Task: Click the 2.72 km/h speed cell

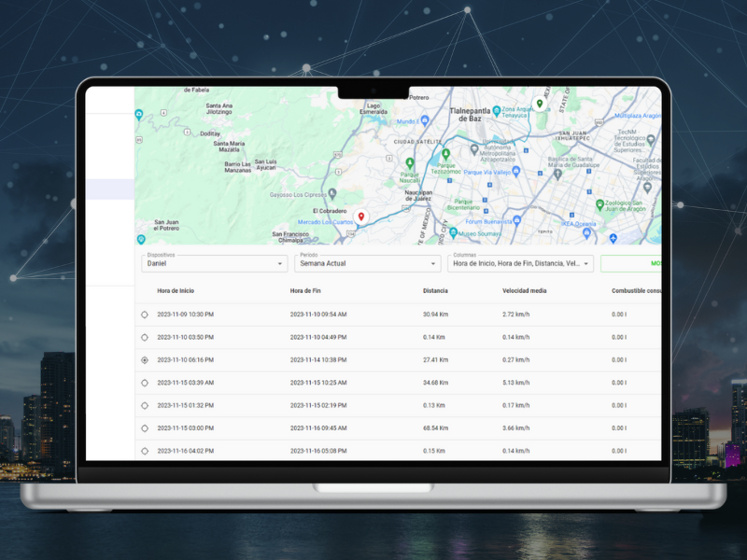Action: pyautogui.click(x=516, y=315)
